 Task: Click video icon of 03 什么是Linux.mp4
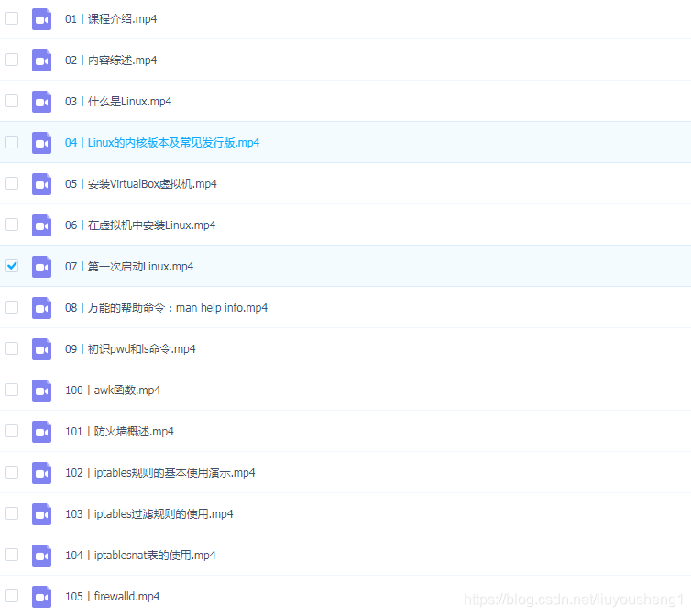tap(41, 102)
